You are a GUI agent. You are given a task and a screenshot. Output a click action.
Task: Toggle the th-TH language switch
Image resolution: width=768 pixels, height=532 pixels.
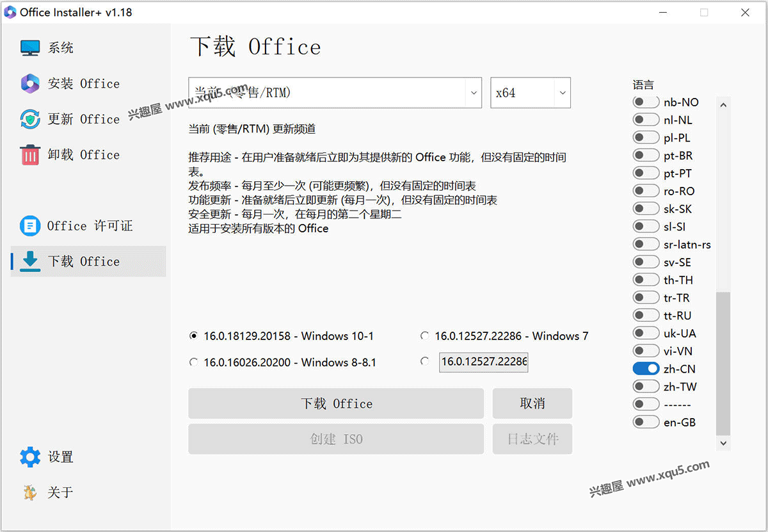point(646,280)
